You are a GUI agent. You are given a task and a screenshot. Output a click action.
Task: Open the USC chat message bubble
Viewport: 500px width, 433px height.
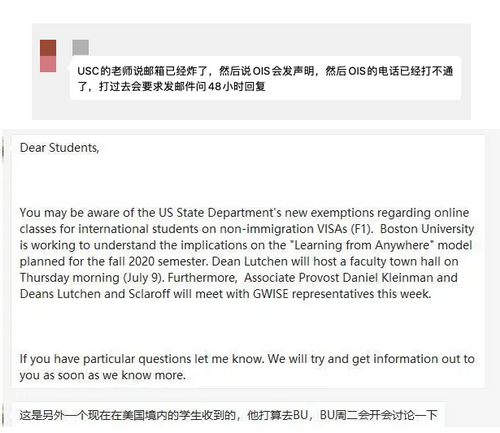265,78
